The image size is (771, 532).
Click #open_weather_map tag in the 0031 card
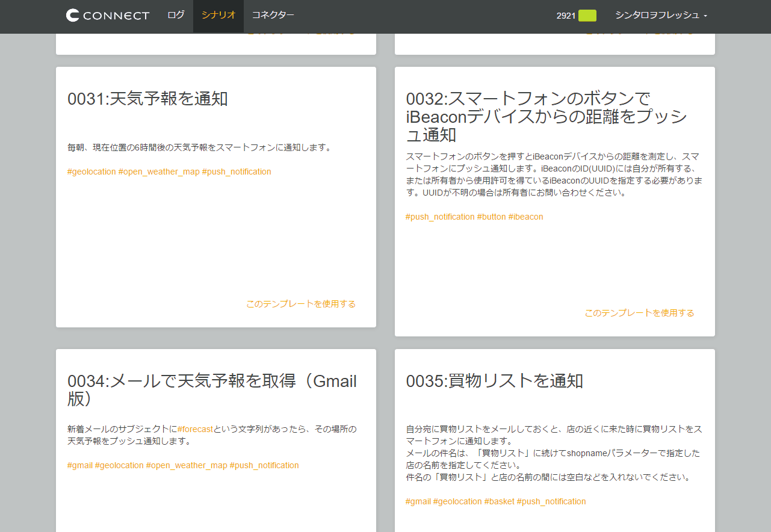tap(159, 172)
